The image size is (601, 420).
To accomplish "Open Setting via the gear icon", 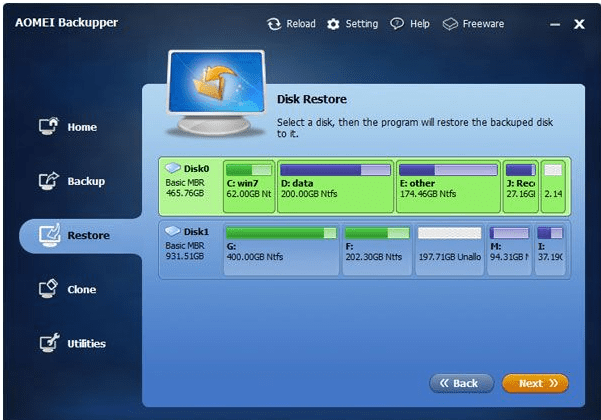I will point(333,24).
